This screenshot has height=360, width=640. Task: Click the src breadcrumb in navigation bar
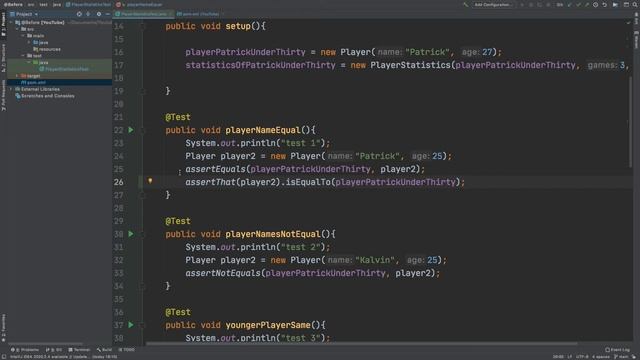(31, 4)
